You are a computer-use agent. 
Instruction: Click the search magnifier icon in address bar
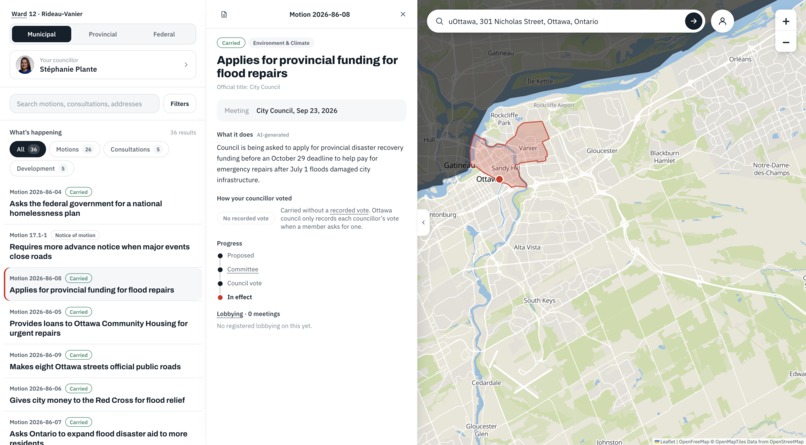pos(439,22)
